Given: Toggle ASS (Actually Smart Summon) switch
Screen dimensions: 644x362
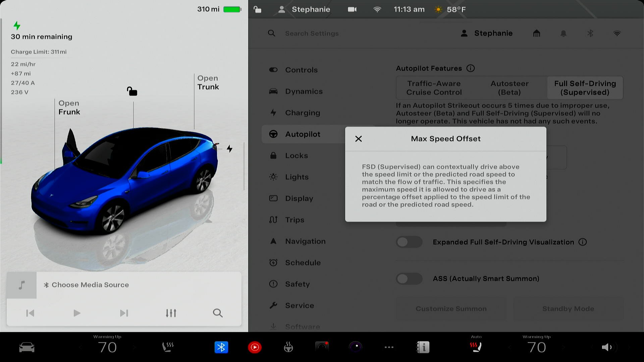Looking at the screenshot, I should pos(409,279).
